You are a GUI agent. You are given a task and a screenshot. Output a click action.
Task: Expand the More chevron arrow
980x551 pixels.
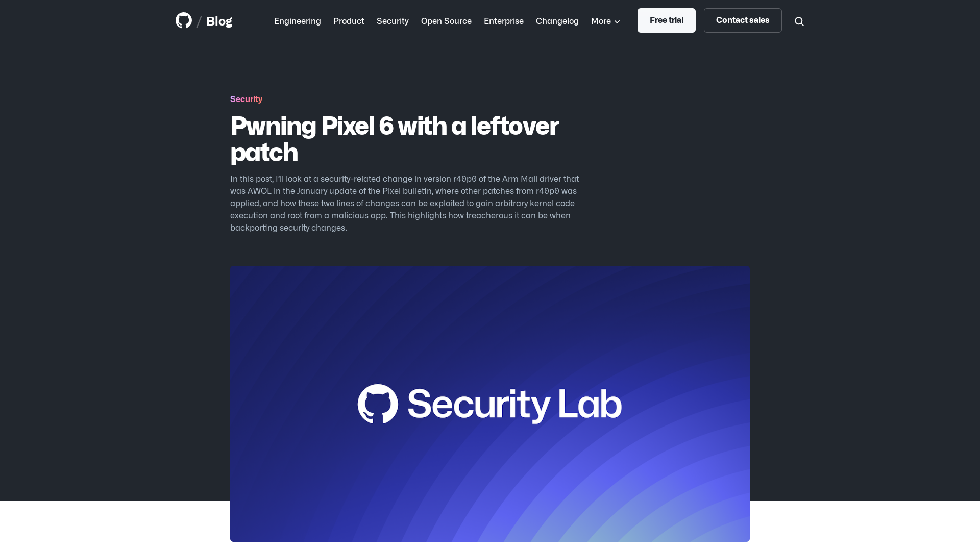tap(617, 20)
